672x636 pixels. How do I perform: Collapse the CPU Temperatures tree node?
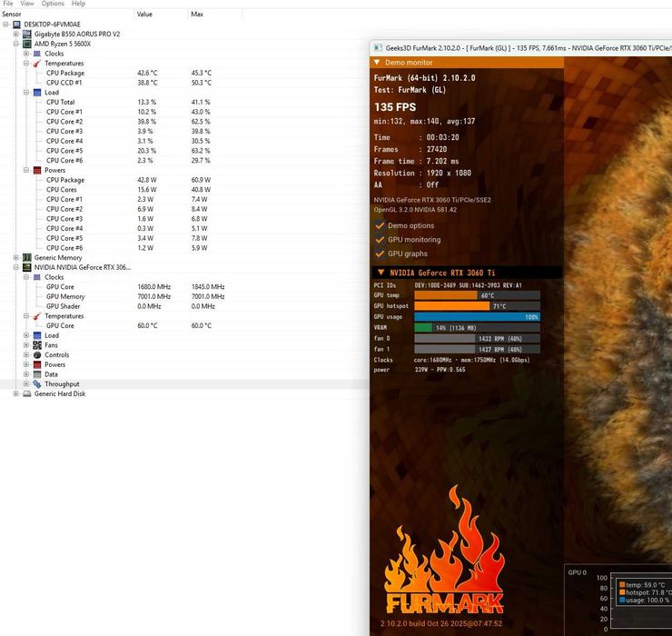tap(26, 64)
